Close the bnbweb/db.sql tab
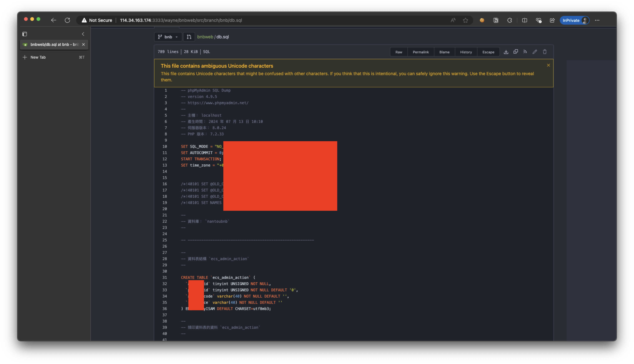The width and height of the screenshot is (634, 364). click(x=83, y=44)
